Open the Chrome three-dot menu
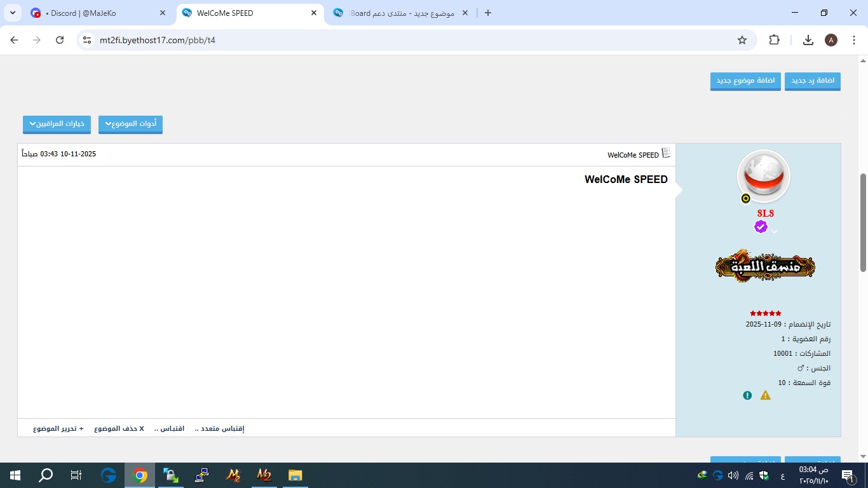Image resolution: width=868 pixels, height=488 pixels. click(853, 40)
